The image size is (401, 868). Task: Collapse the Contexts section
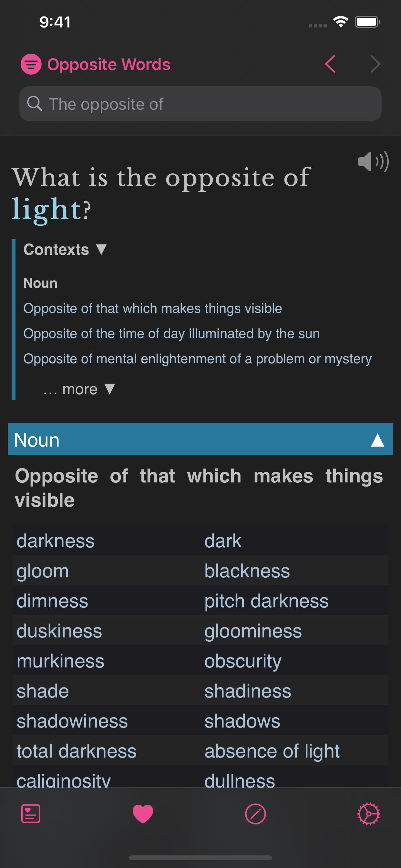65,250
